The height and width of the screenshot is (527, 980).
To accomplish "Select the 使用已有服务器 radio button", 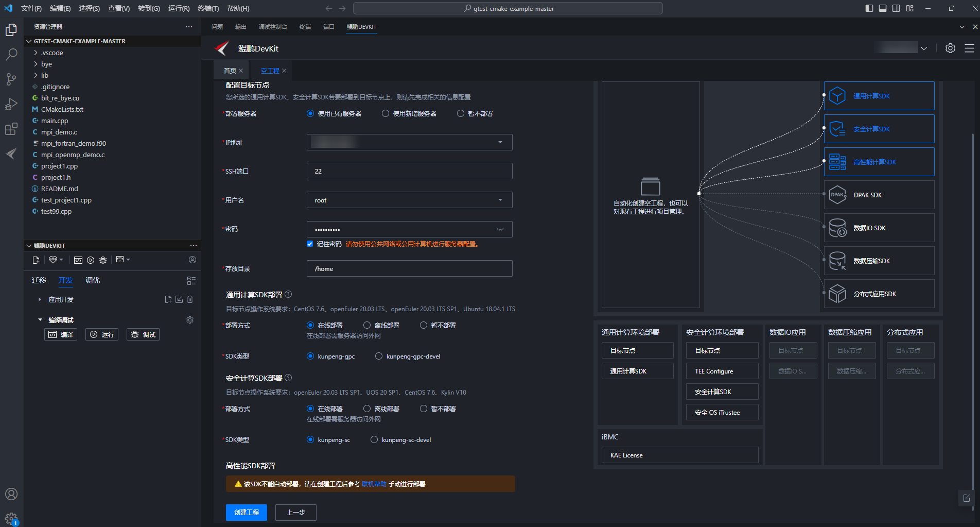I will 310,113.
